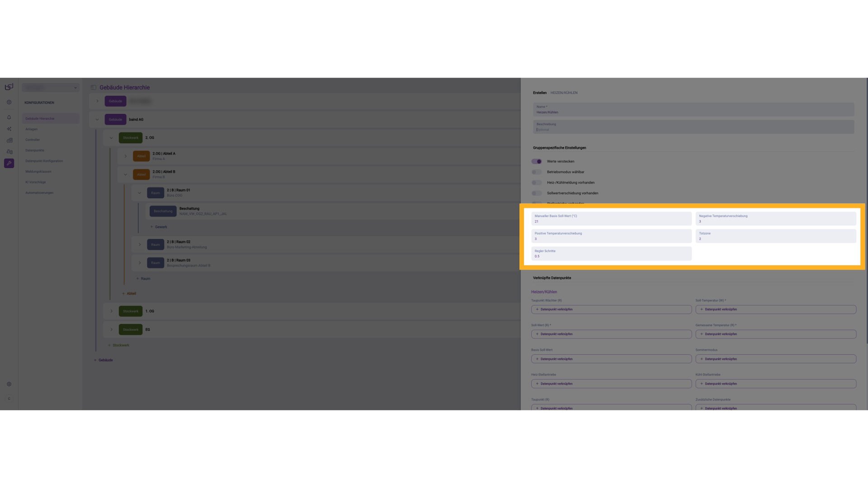The image size is (868, 488).
Task: Click the wrench configuration icon
Action: [x=9, y=163]
